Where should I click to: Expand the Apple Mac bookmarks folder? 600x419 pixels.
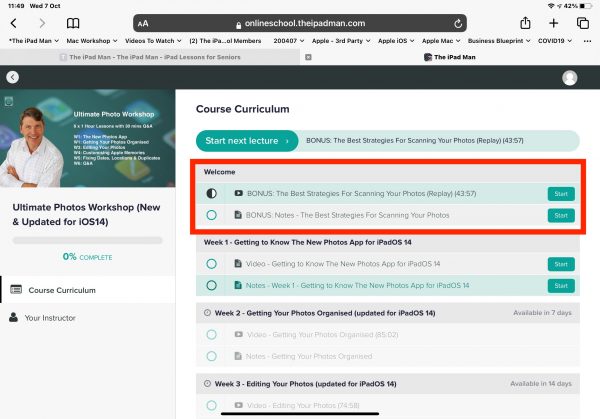(441, 41)
